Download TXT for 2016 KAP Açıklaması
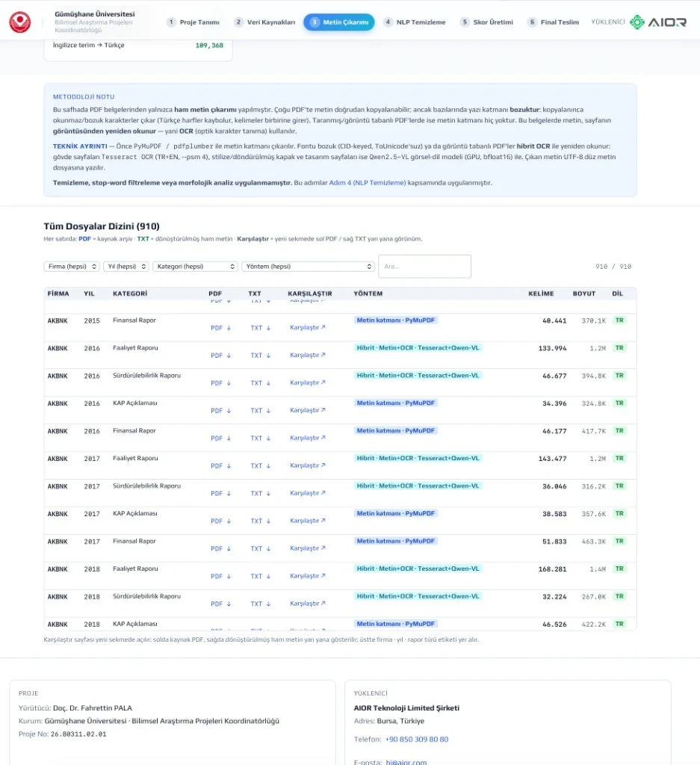This screenshot has width=700, height=765. [261, 411]
